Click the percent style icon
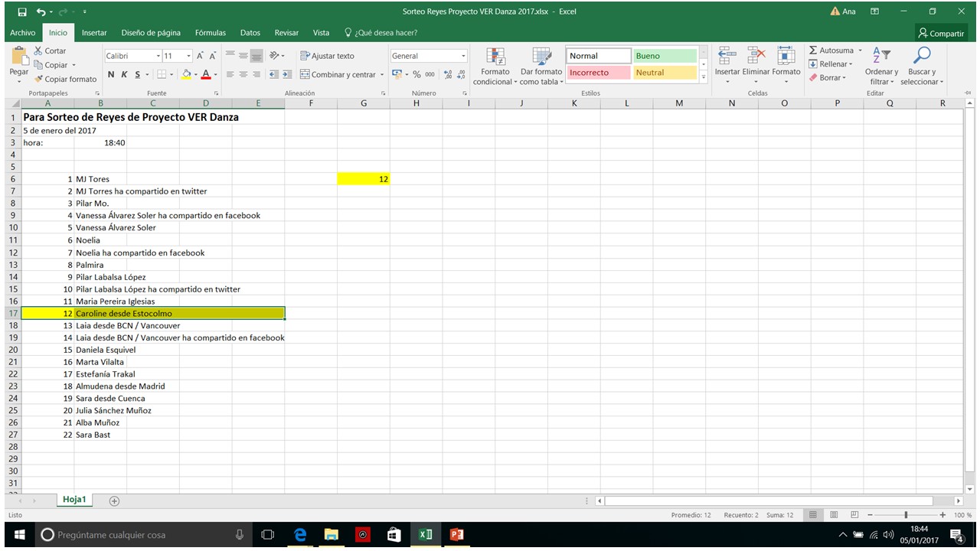 pos(416,74)
